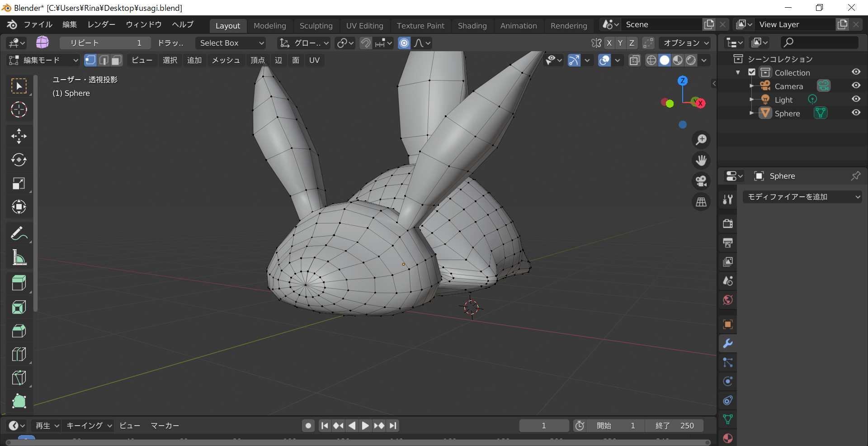Open the shading options dropdown arrow
The height and width of the screenshot is (446, 868).
coord(704,60)
